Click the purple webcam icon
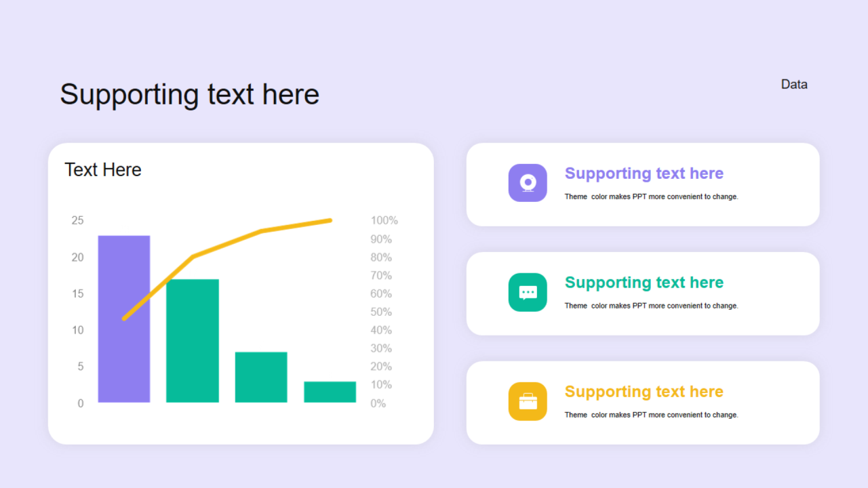 click(528, 183)
